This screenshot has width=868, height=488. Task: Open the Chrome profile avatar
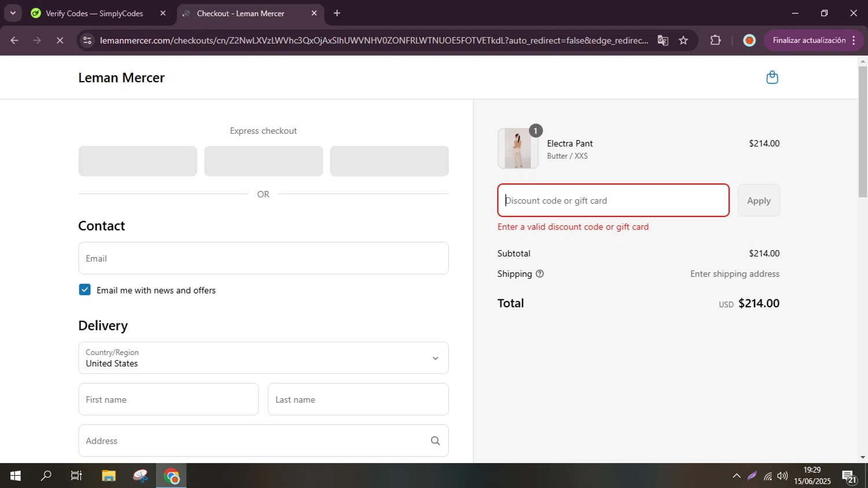tap(749, 41)
